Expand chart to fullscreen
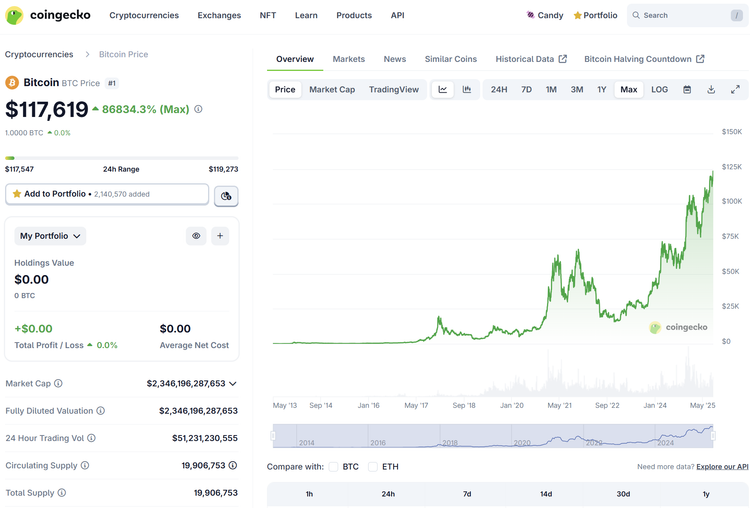This screenshot has height=508, width=750. tap(735, 90)
